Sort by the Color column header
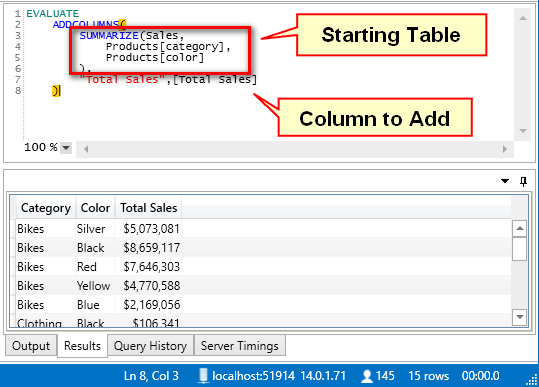This screenshot has width=539, height=387. click(95, 208)
